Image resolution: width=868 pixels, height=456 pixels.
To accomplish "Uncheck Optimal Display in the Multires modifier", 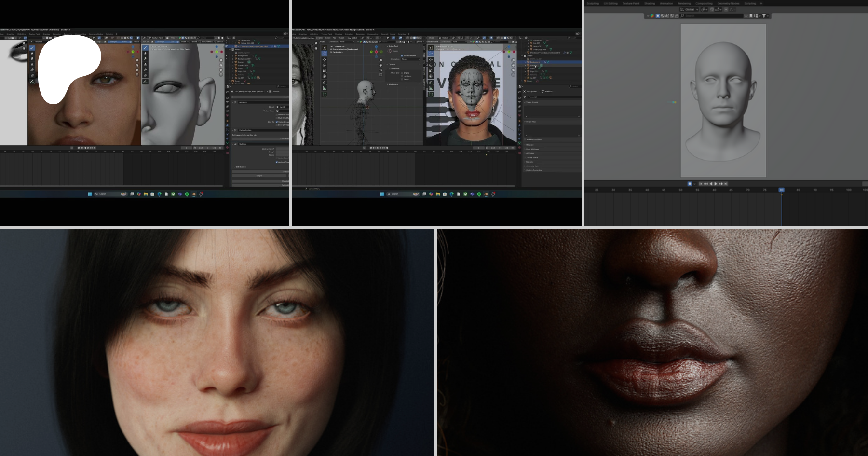I will tap(276, 162).
